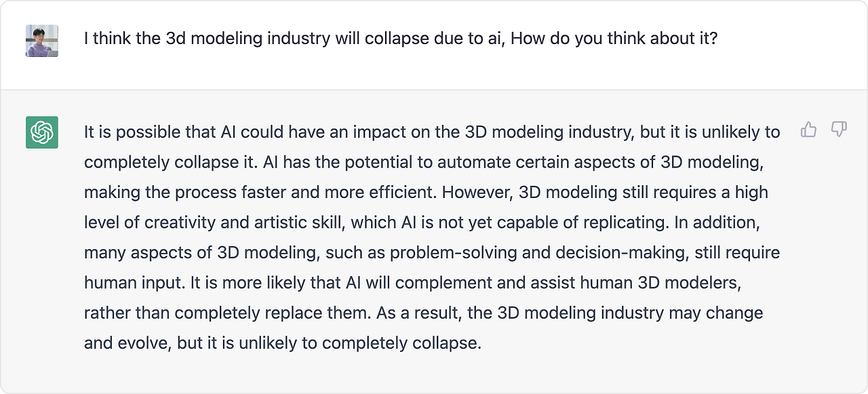The width and height of the screenshot is (868, 394).
Task: Click "making the process faster" text
Action: tap(185, 193)
